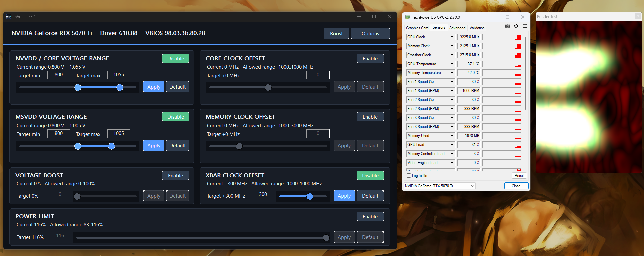
Task: Reset NVVDD voltage range to Default
Action: (x=178, y=87)
